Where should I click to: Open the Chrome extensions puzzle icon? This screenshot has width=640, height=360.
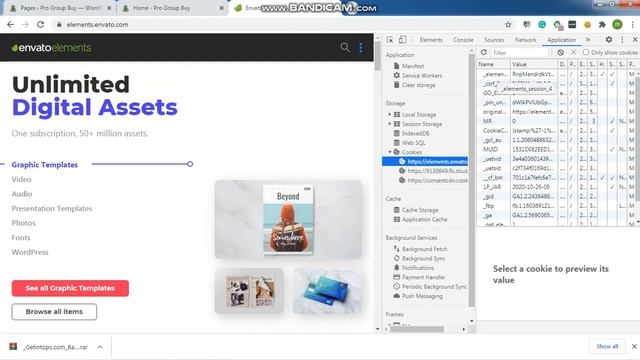tap(602, 24)
